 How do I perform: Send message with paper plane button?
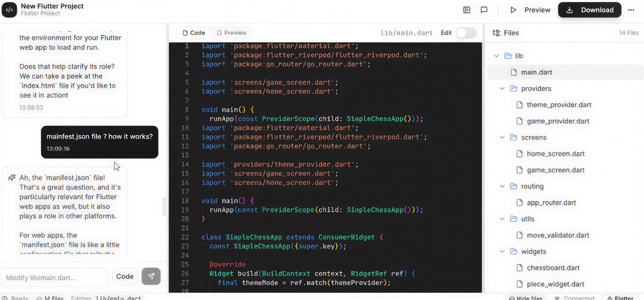pos(151,276)
